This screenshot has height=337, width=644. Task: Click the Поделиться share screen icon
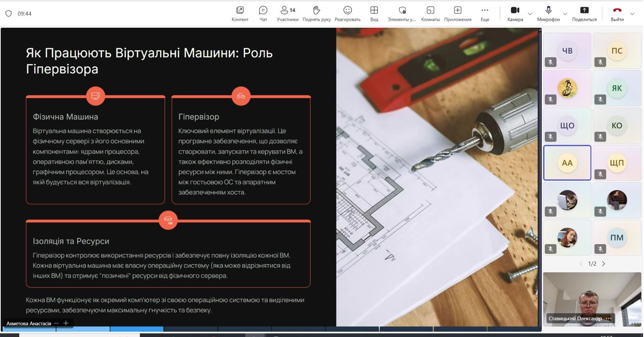(584, 13)
